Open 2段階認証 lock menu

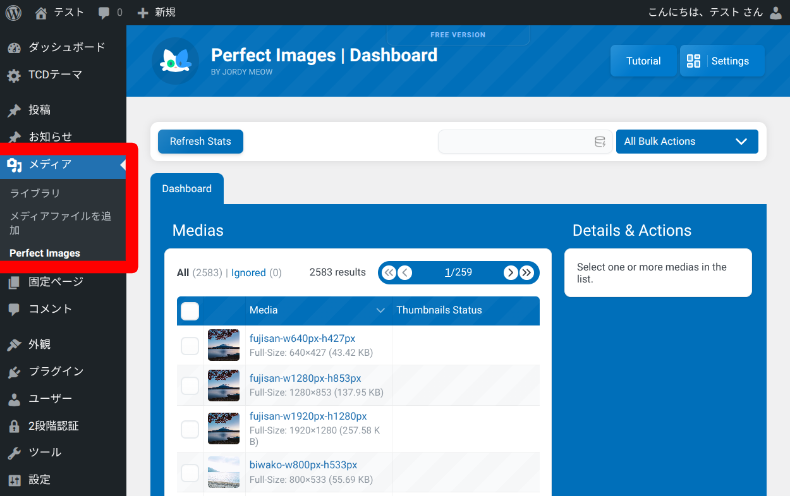click(x=63, y=426)
